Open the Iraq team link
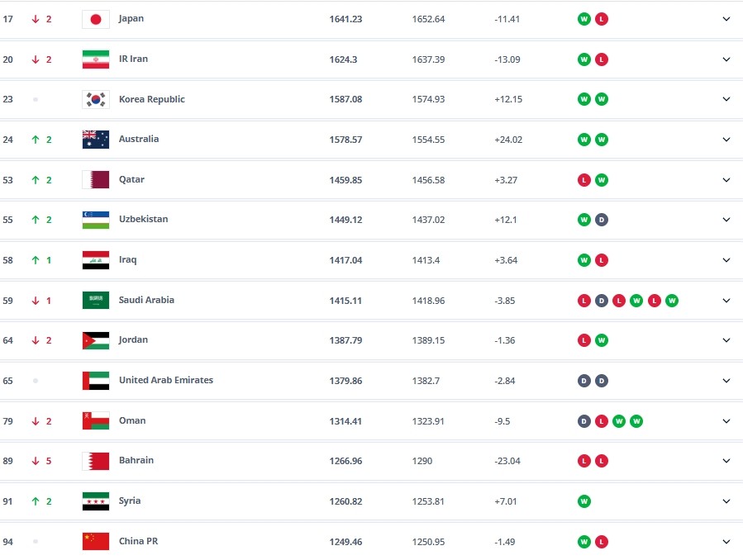743x560 pixels. coord(128,260)
